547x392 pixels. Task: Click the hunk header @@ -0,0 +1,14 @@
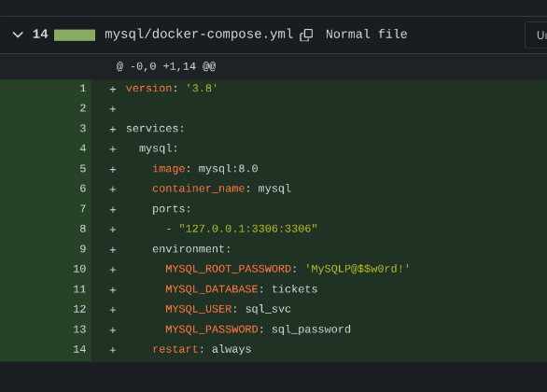tap(166, 66)
